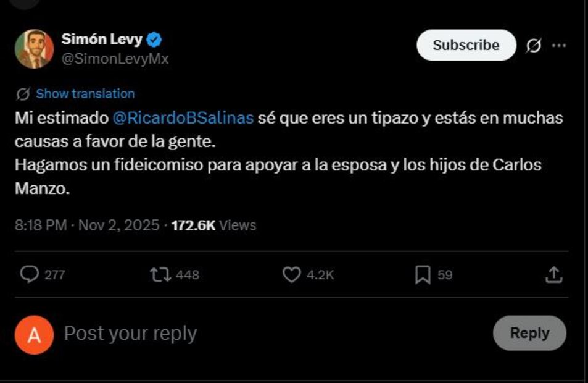
Task: Open the @RicardoBSalinas mention link
Action: 183,118
